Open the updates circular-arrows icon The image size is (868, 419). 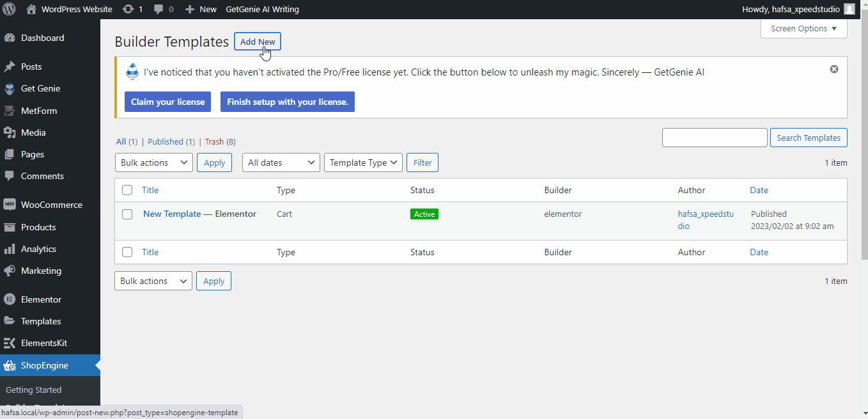pyautogui.click(x=128, y=10)
